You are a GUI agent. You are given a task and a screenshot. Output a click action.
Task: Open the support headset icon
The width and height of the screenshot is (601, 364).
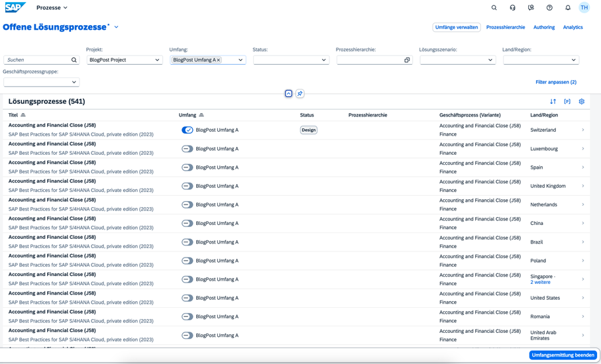click(512, 8)
